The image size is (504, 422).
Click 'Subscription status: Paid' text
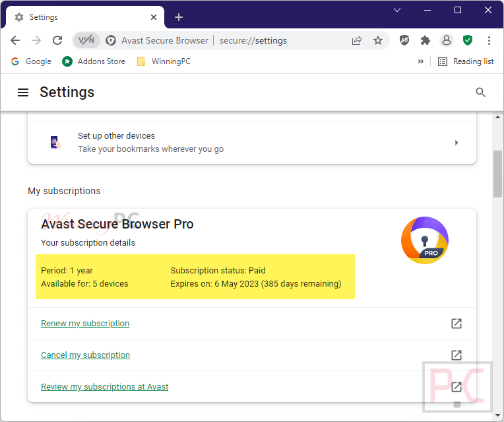pyautogui.click(x=218, y=270)
